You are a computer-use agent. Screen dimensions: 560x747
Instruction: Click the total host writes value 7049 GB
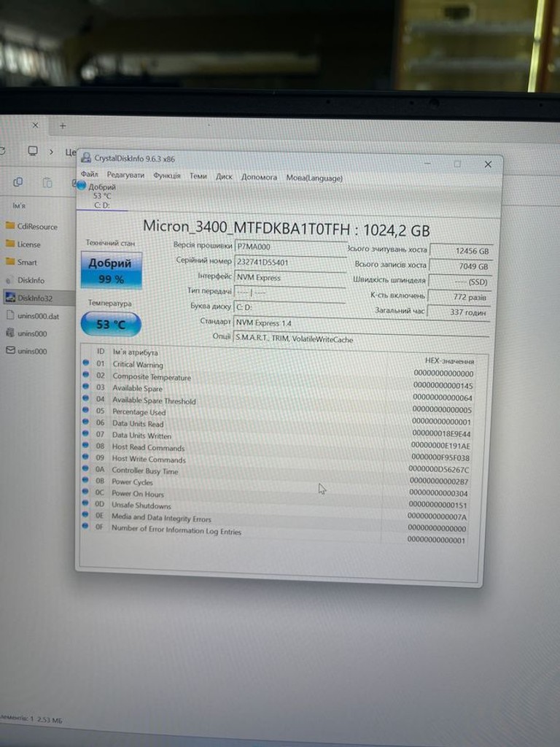[x=460, y=266]
